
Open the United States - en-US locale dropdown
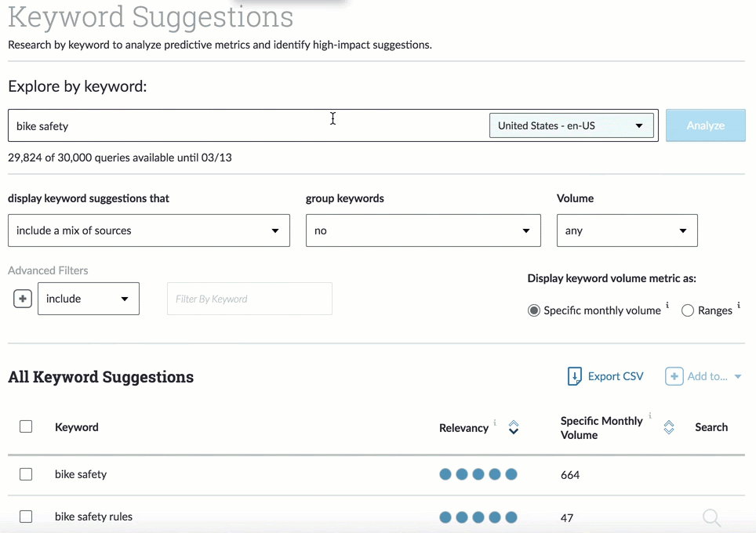[571, 125]
